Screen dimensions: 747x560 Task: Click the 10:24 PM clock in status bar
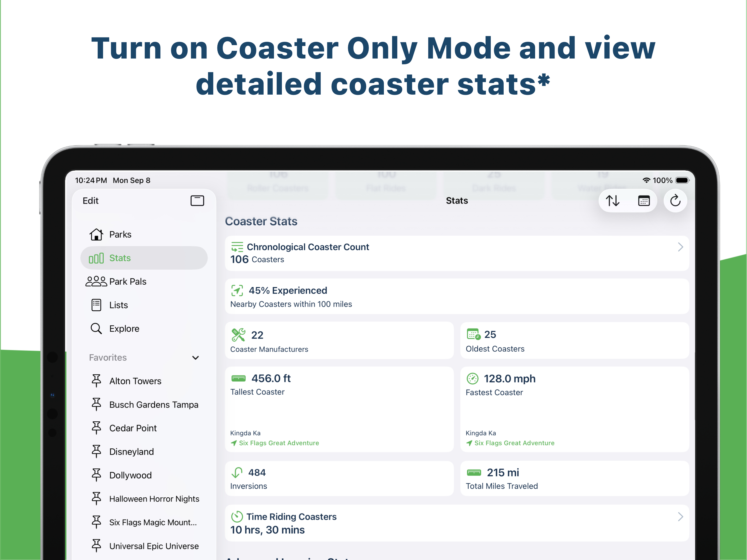[91, 180]
